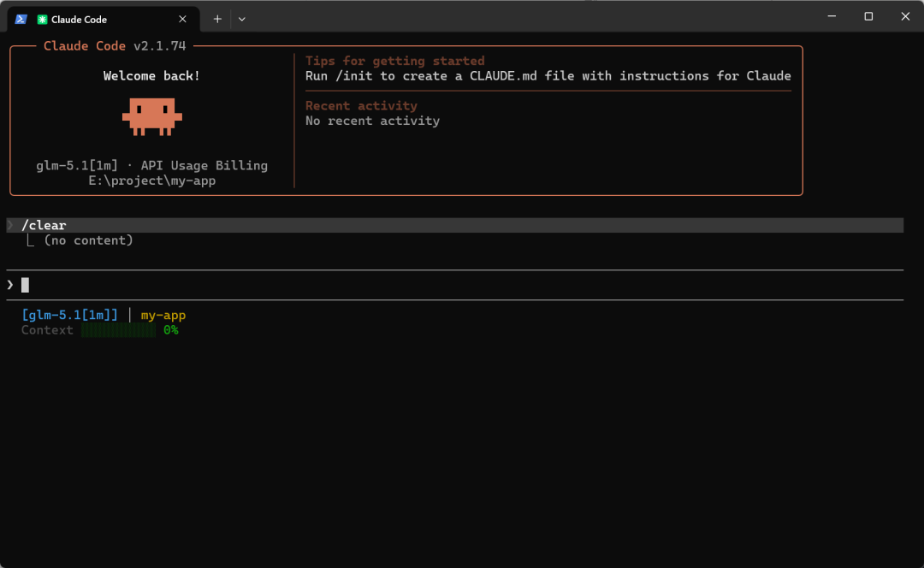Click the 'Welcome back!' text
Viewport: 924px width, 568px height.
point(151,76)
